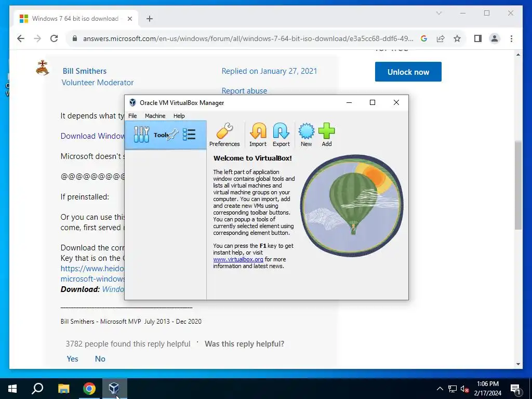Click 'Welcome to VirtualBox!' heading
Viewport: 532px width, 399px height.
pyautogui.click(x=252, y=158)
